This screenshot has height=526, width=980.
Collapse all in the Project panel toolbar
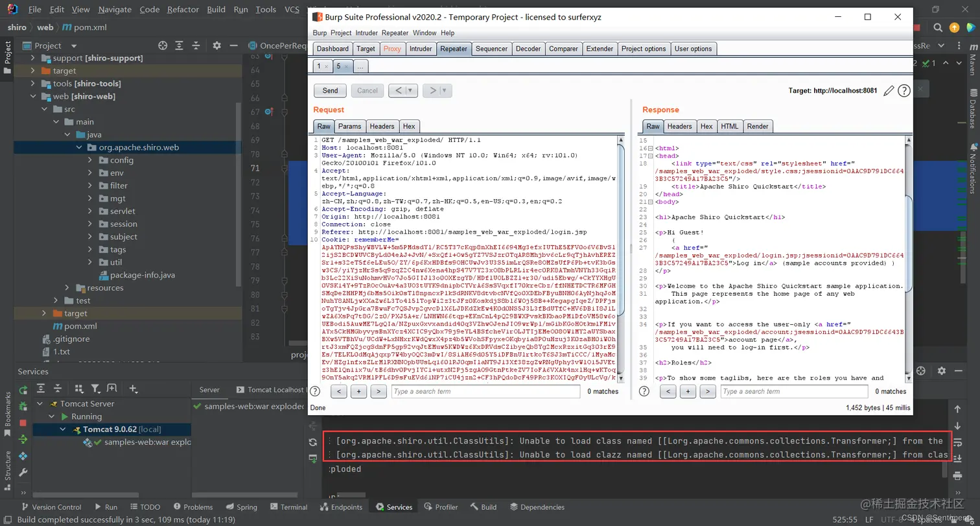196,45
